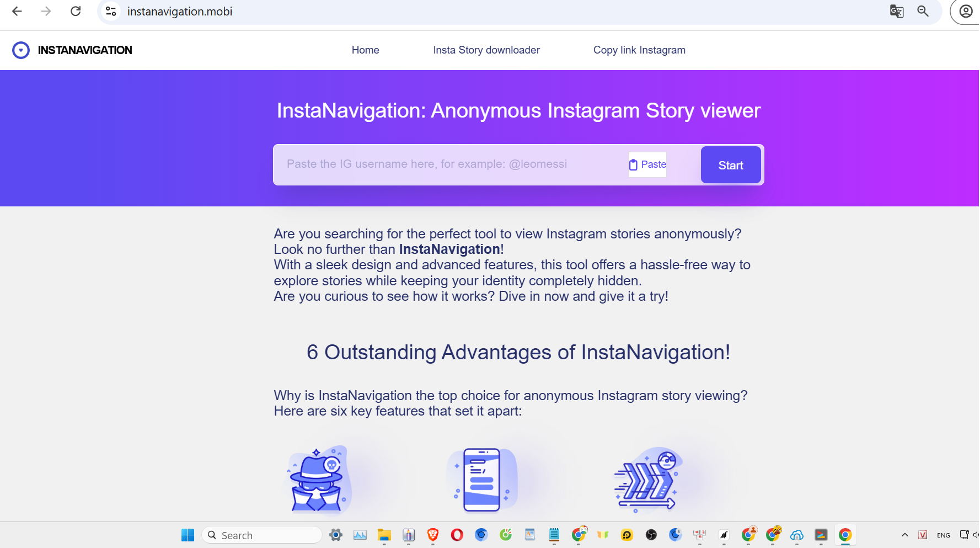
Task: Open the Notepad taskbar icon
Action: [554, 535]
